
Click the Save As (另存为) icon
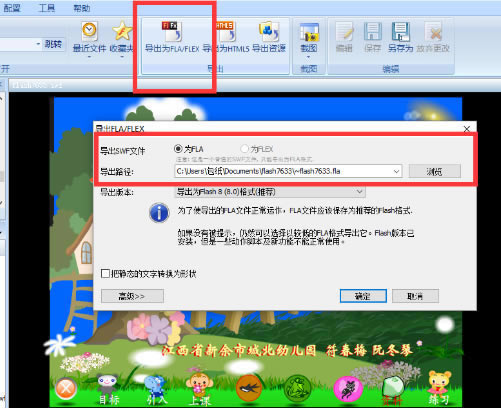[400, 32]
